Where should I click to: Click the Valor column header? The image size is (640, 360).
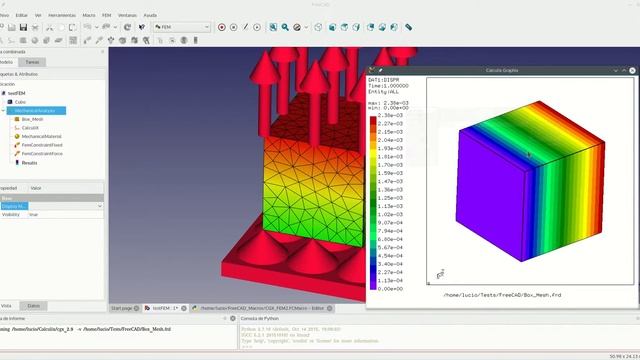pos(36,188)
